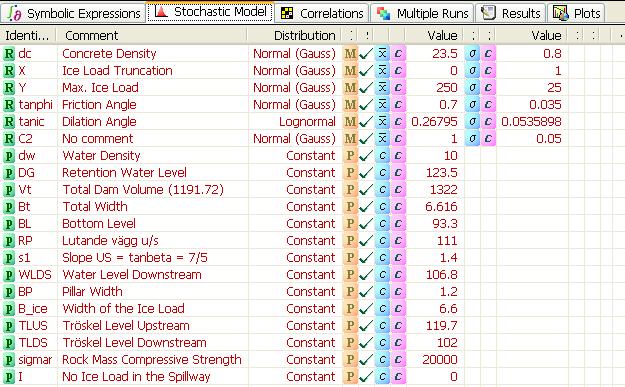Click the blue c icon in DG row

coord(382,173)
